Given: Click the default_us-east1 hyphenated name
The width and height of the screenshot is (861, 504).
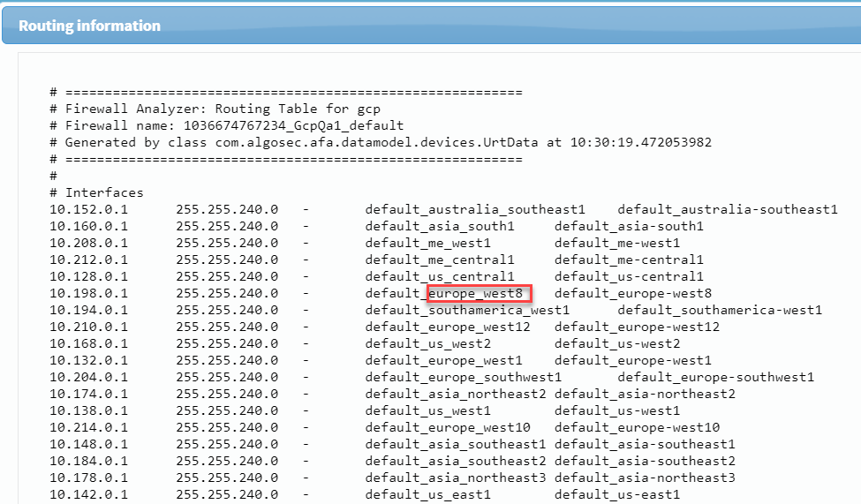Looking at the screenshot, I should (x=617, y=494).
